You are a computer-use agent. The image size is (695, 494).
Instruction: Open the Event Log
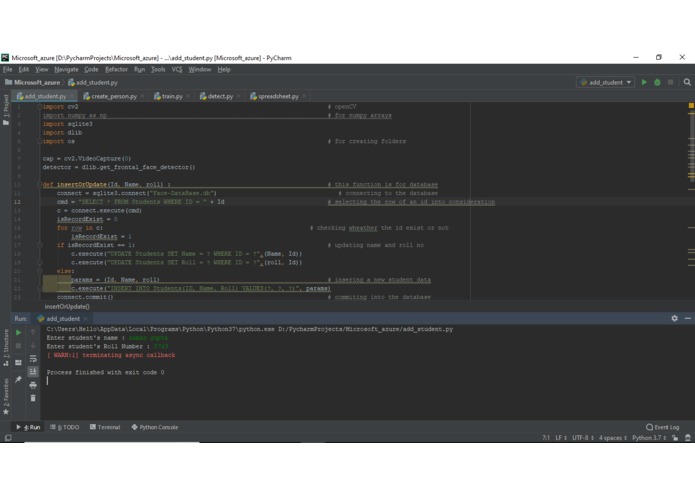[663, 427]
